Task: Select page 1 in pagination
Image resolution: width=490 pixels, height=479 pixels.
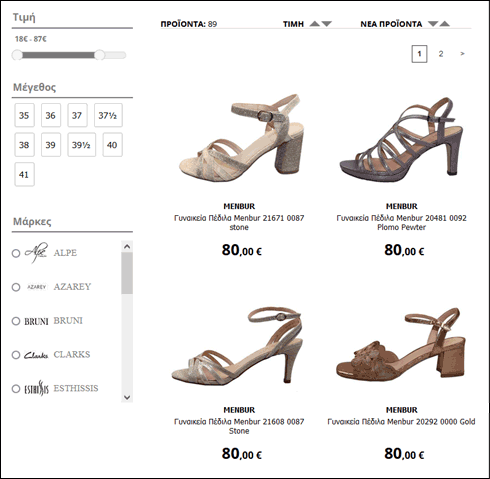Action: click(419, 54)
